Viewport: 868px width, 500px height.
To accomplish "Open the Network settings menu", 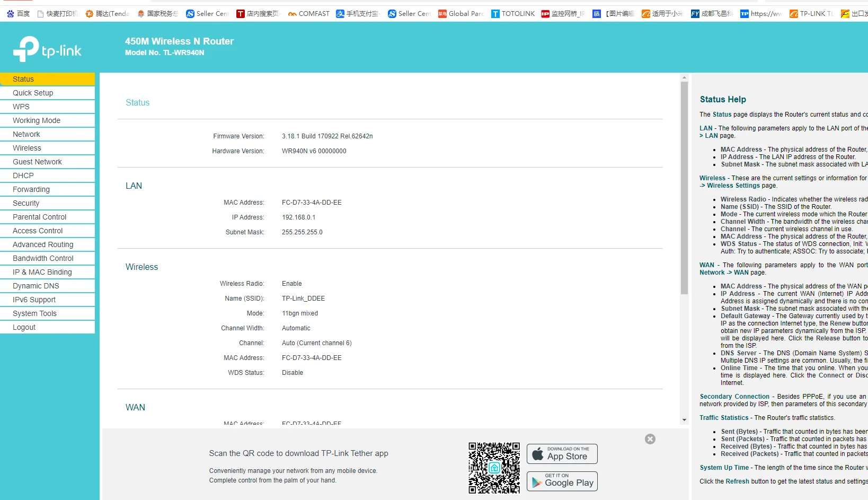I will (47, 134).
